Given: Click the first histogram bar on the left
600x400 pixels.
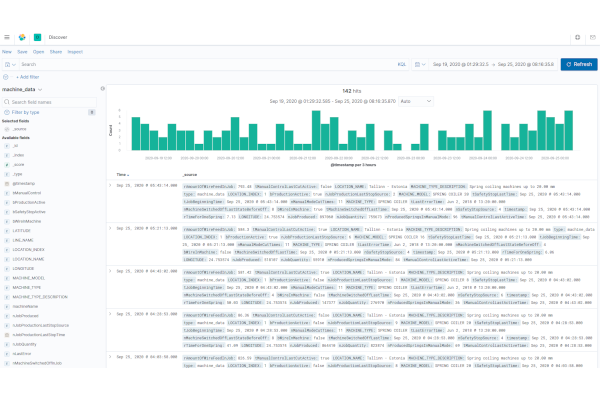Looking at the screenshot, I should (136, 134).
